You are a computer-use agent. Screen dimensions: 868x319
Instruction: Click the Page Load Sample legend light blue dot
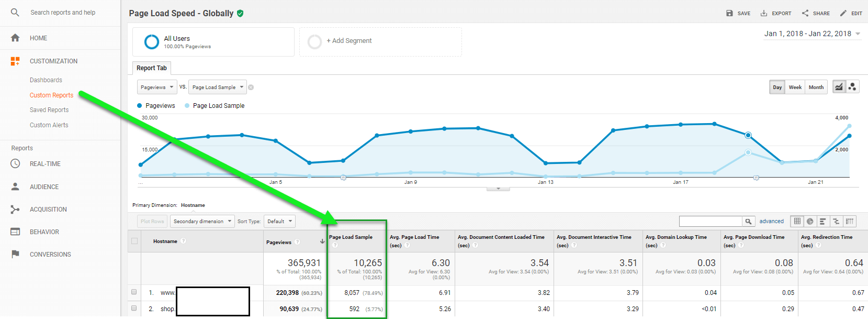[187, 105]
